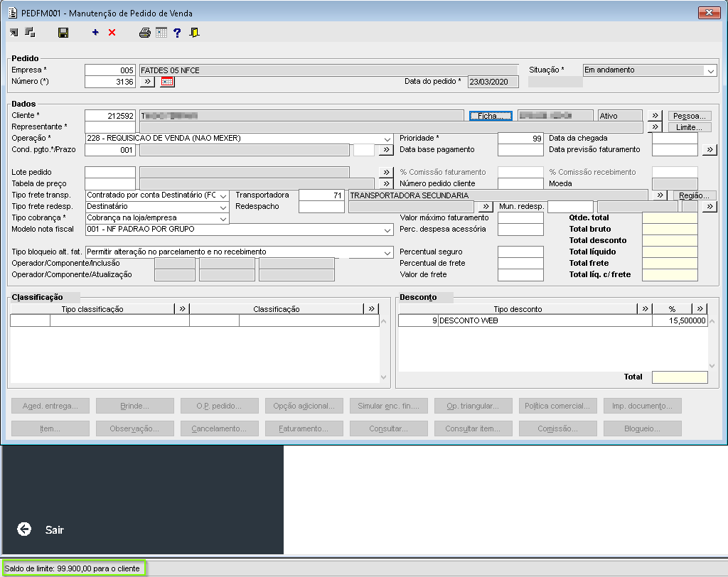Click the lookup arrow beside Número 3136
The width and height of the screenshot is (728, 577).
point(147,82)
